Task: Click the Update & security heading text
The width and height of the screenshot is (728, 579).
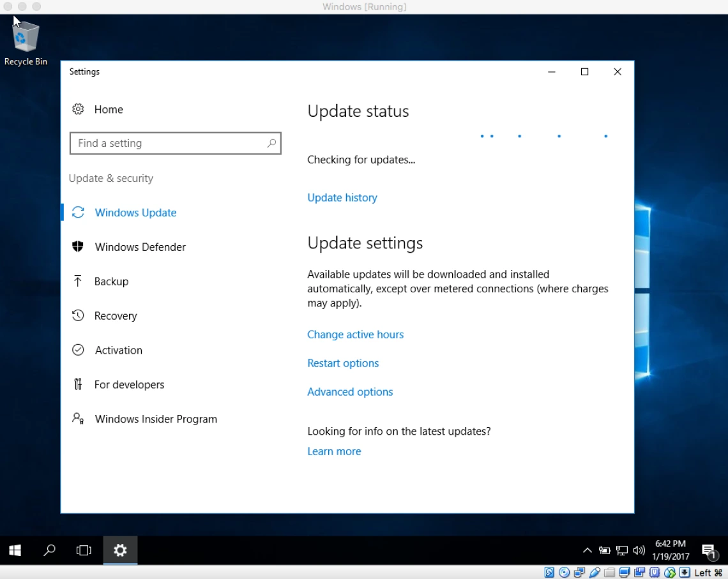Action: (111, 178)
